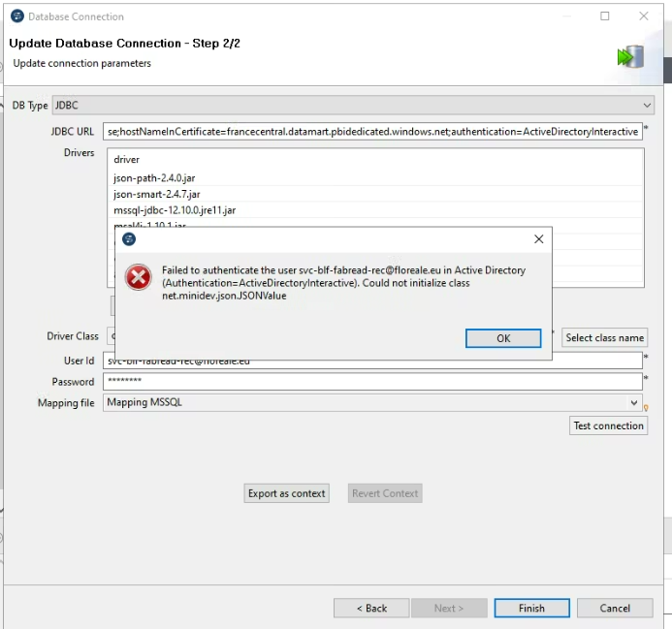The image size is (672, 629).
Task: Click the Database Connection window title icon
Action: tap(17, 16)
